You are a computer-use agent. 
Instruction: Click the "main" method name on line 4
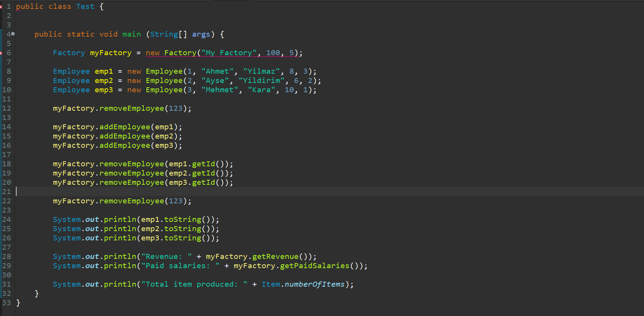132,34
